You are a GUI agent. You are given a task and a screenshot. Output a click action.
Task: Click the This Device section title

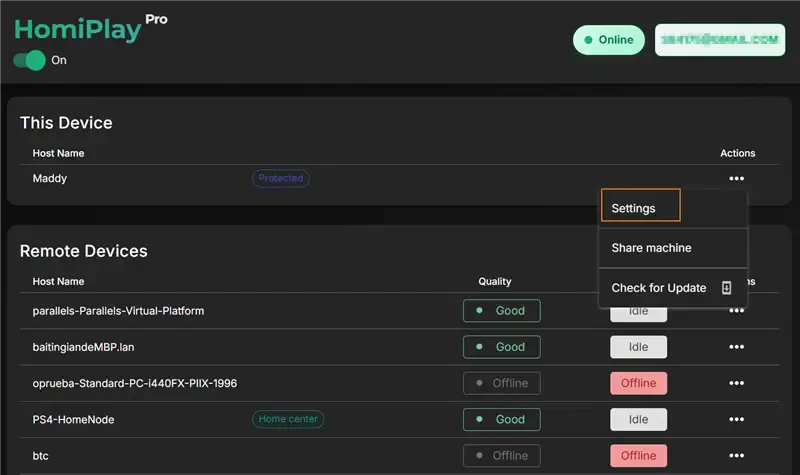coord(66,123)
